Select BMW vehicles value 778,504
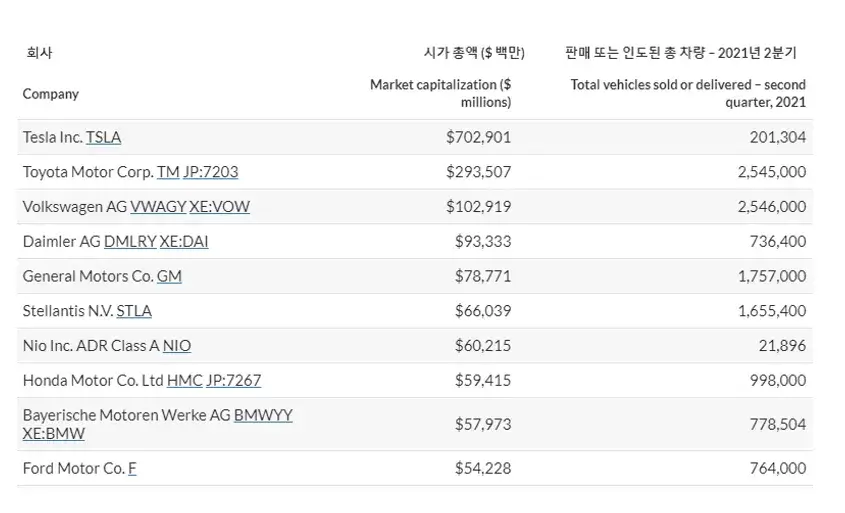Viewport: 845px width, 513px height. pos(778,425)
